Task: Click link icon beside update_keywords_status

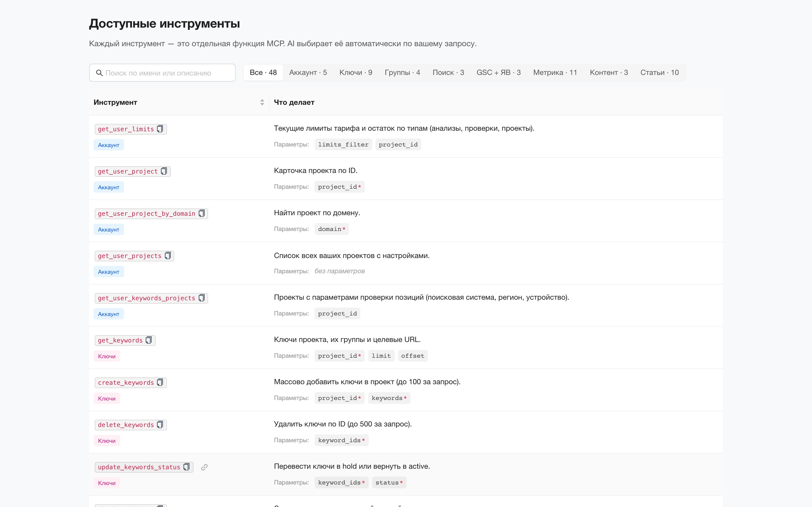Action: (x=204, y=467)
